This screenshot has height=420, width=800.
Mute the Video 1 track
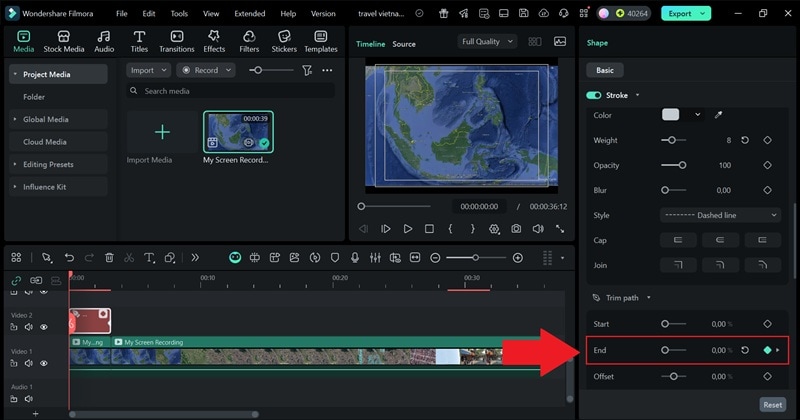(29, 363)
